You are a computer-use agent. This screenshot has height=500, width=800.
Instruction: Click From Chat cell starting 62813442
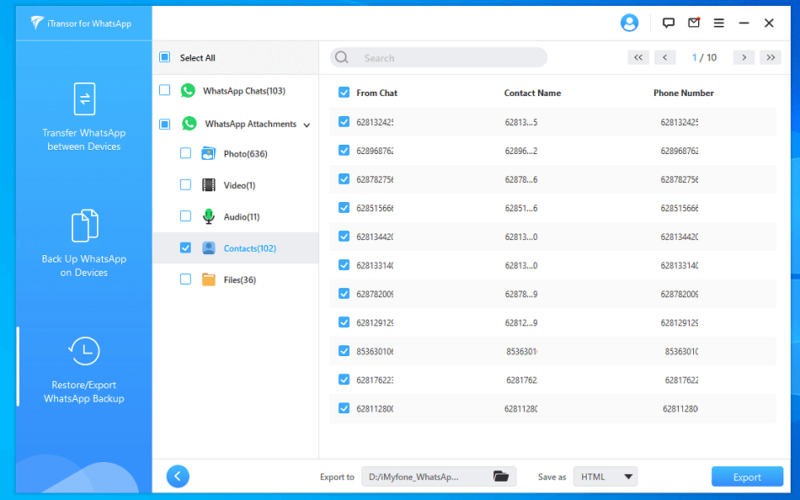(374, 237)
